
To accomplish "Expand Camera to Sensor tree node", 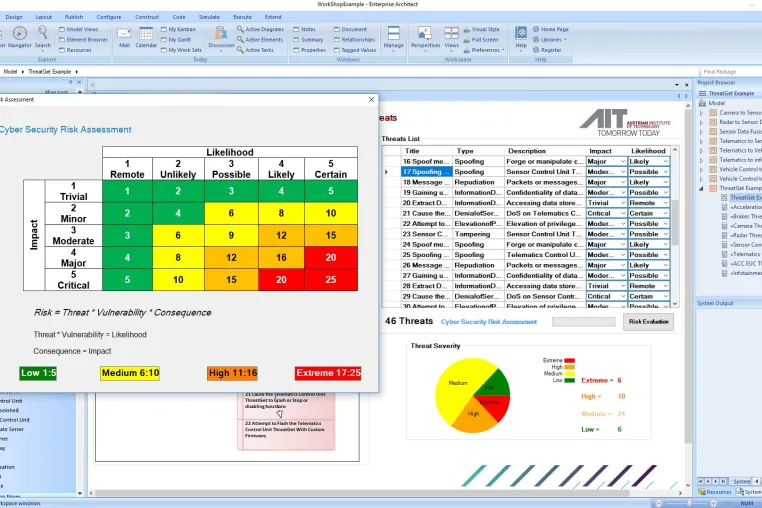I will tap(701, 113).
